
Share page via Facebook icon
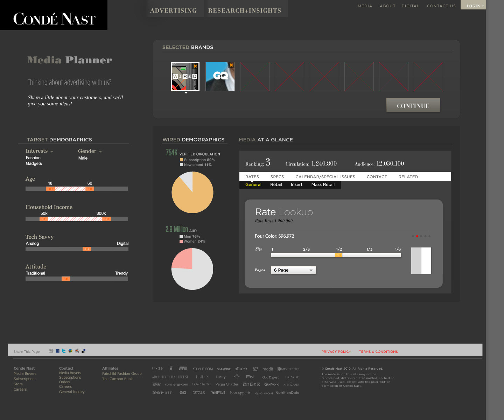[x=57, y=351]
